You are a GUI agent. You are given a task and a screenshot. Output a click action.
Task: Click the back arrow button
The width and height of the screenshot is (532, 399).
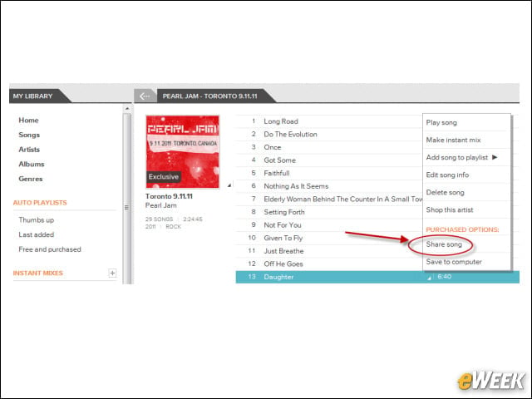[145, 96]
